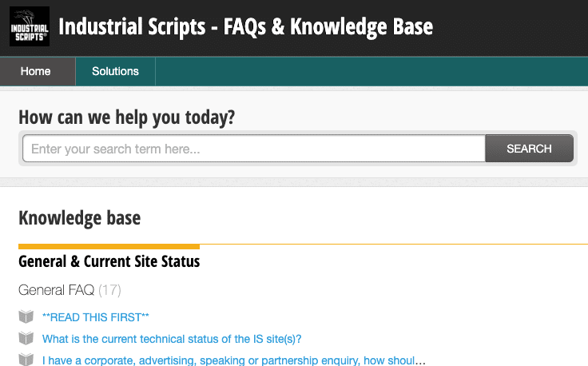Open article about corporate, advertising, speaking enquiry
Image resolution: width=588 pixels, height=366 pixels.
(233, 360)
